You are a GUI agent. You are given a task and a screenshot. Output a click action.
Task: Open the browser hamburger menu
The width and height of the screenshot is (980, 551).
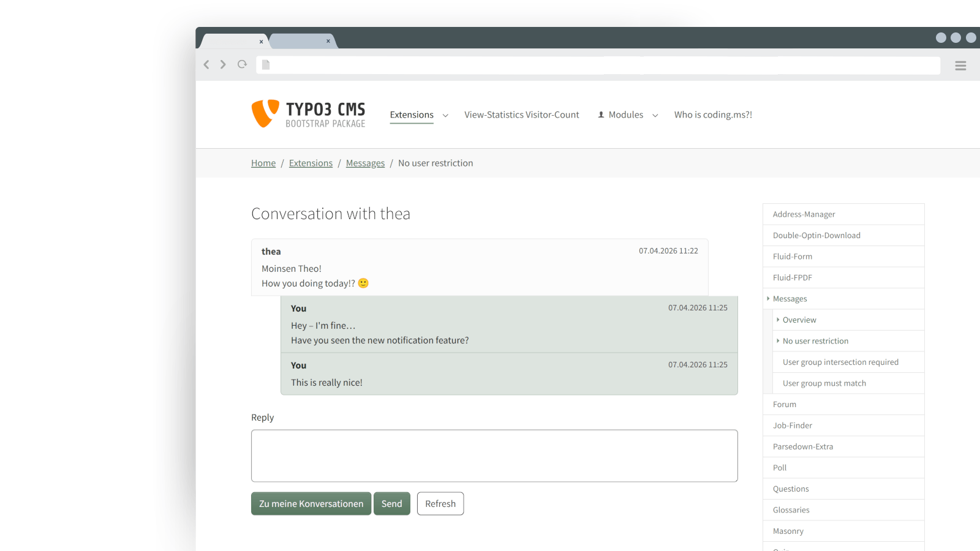pos(960,66)
